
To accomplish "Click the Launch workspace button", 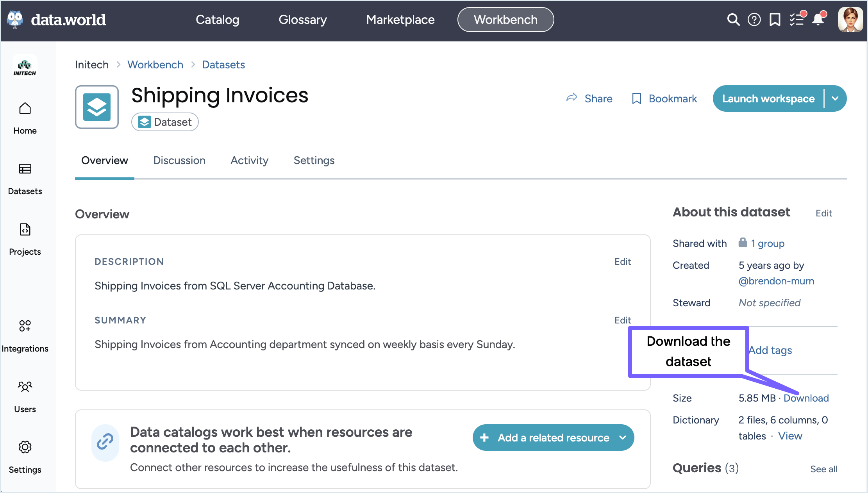I will pos(768,98).
